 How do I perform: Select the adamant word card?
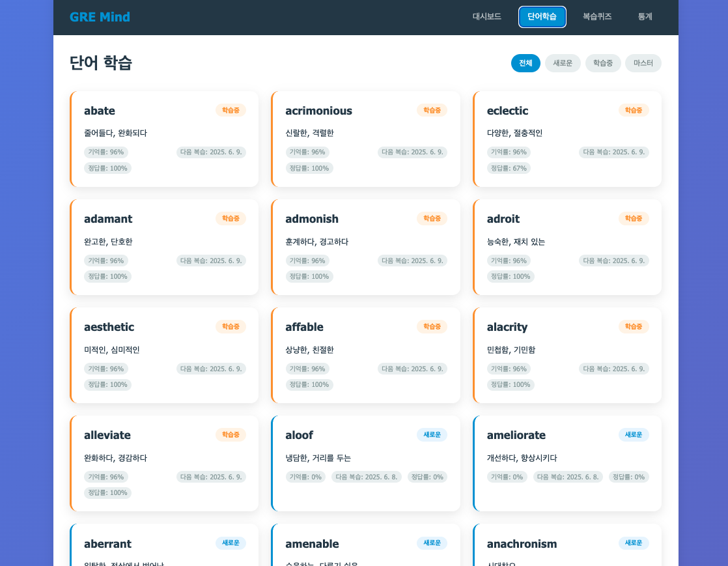point(164,247)
